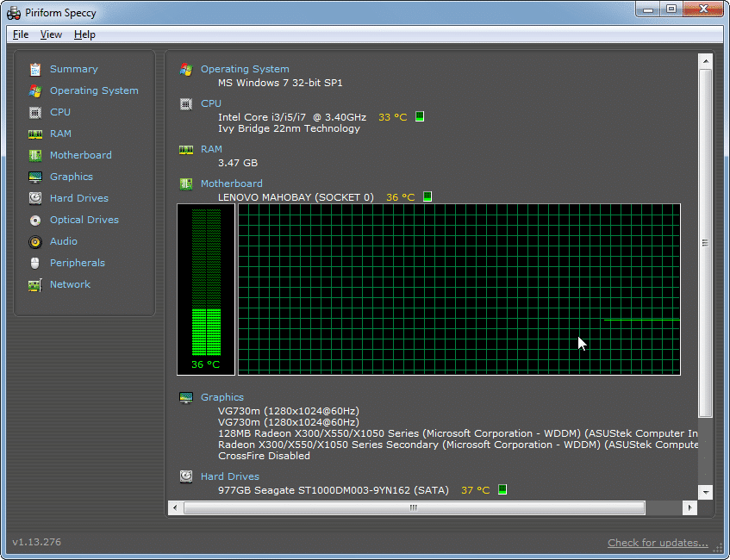Show the Motherboard sidebar section
730x560 pixels.
80,155
